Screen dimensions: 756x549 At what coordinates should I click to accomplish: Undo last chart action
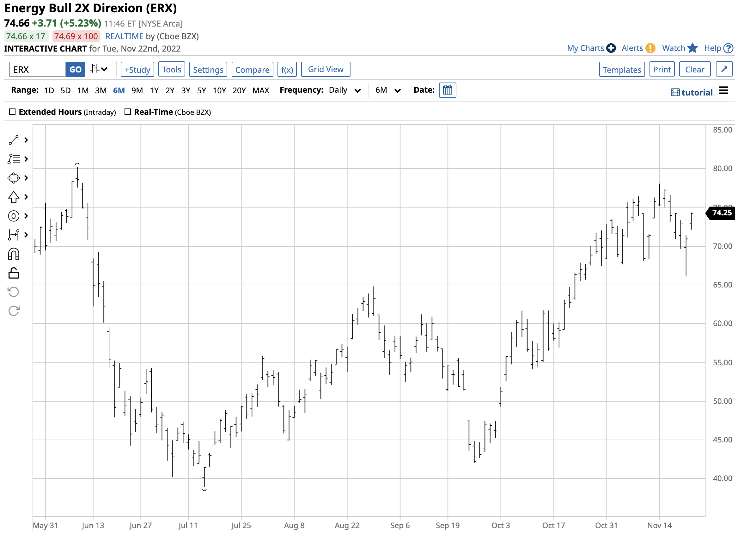13,292
